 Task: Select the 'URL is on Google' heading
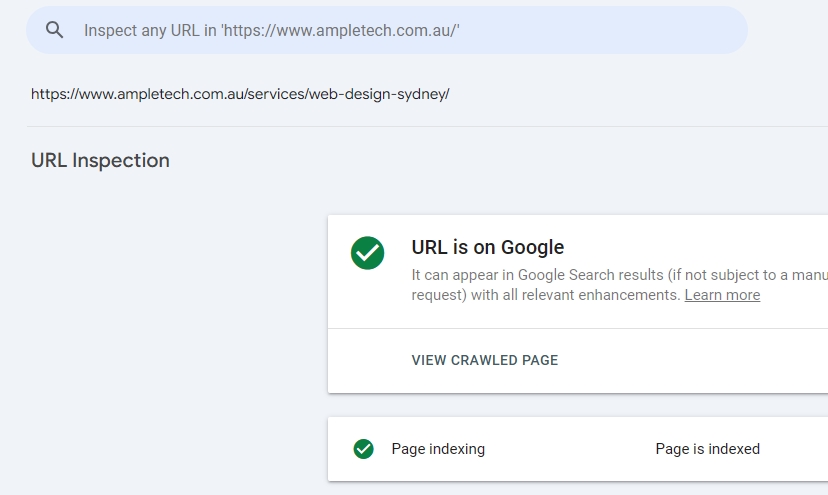point(487,247)
